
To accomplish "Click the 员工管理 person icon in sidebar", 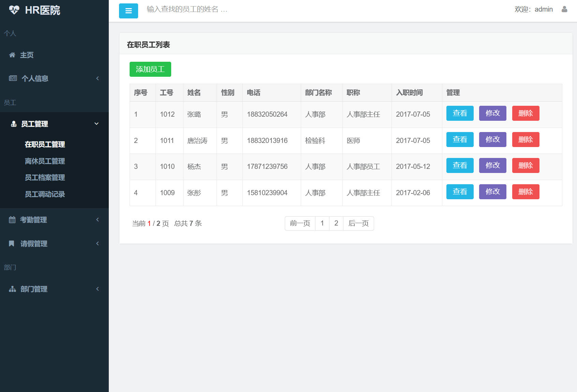I will 13,124.
